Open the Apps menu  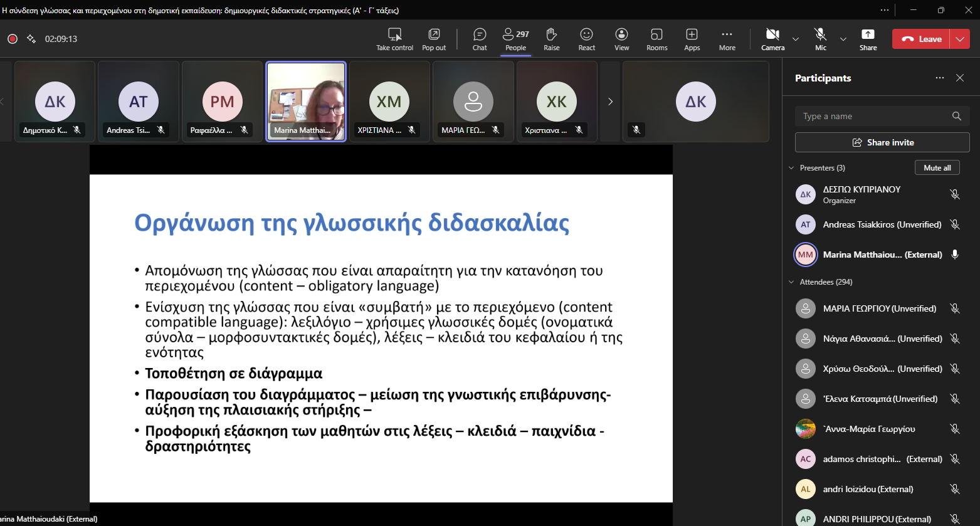click(x=692, y=39)
